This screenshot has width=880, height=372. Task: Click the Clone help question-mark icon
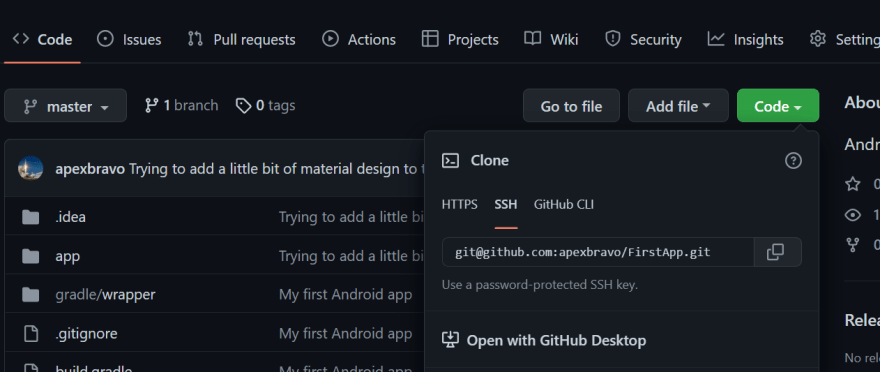coord(793,161)
